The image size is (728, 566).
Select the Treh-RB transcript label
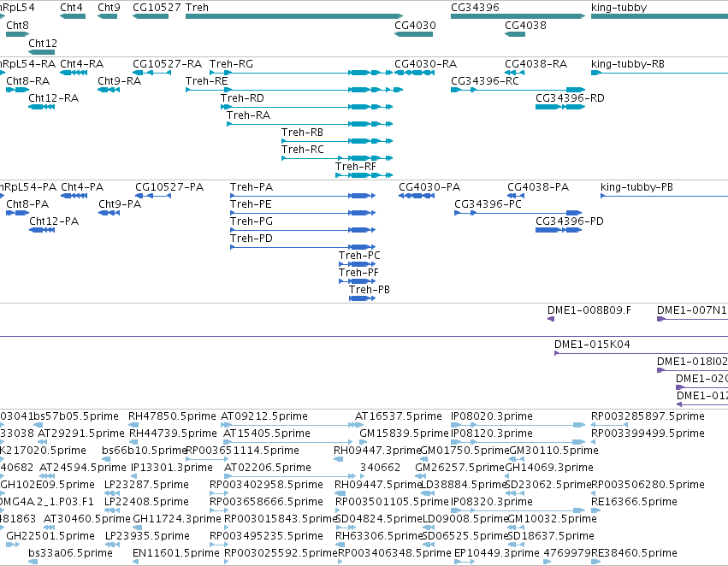tap(302, 133)
